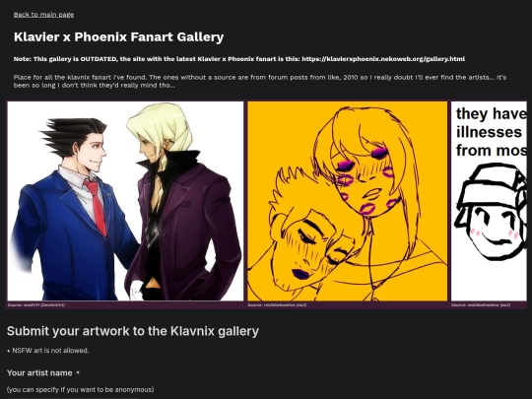Click the source caption under the meme image
The image size is (532, 399).
click(481, 305)
